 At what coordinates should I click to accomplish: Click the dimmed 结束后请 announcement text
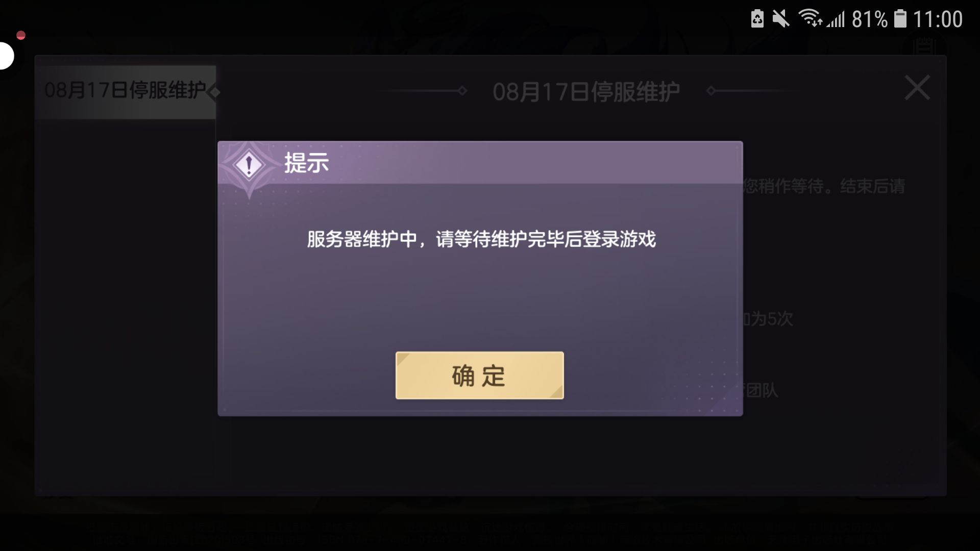pos(873,186)
